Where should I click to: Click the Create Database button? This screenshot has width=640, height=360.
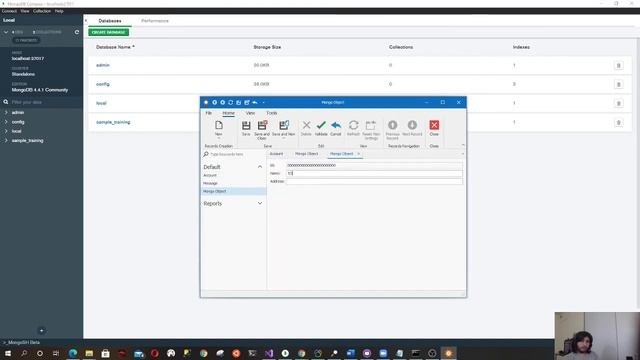109,32
